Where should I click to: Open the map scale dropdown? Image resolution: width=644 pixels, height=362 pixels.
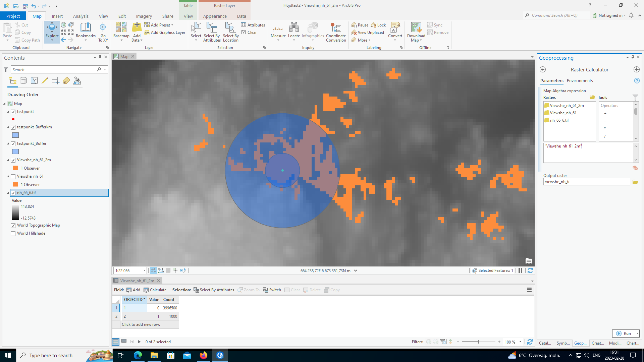point(144,270)
